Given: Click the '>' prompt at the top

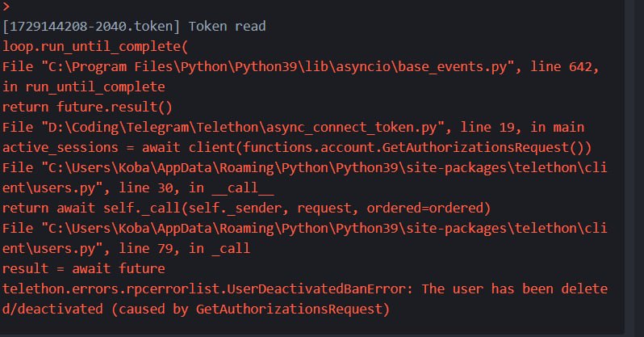Looking at the screenshot, I should click(6, 6).
